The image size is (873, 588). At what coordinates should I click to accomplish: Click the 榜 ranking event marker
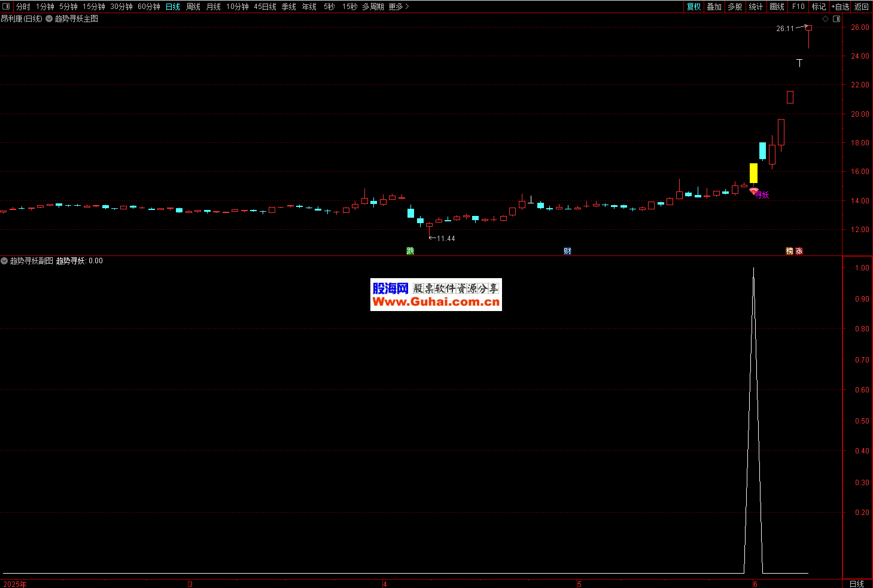point(789,251)
